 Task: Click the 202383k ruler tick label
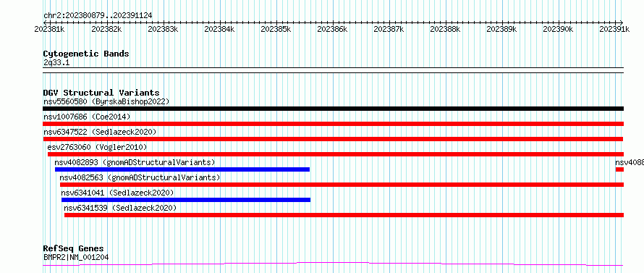(x=163, y=29)
